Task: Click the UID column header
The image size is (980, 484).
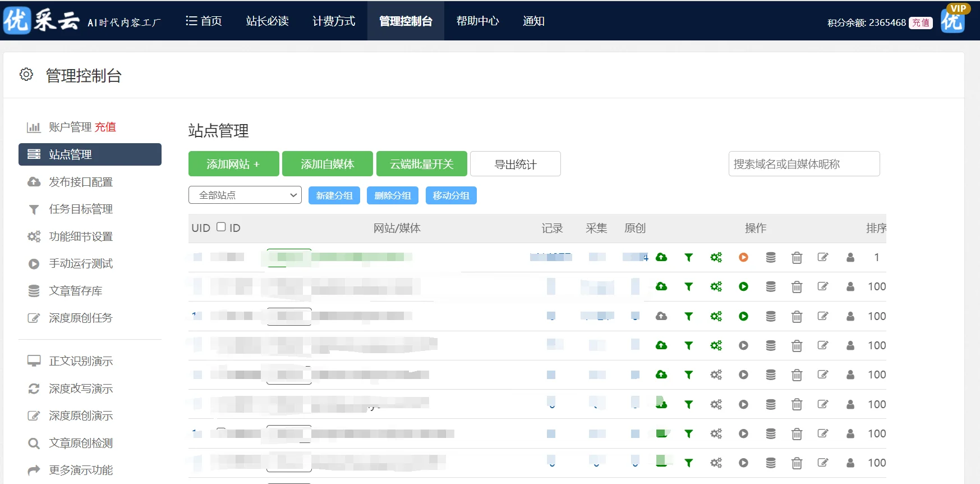Action: pos(201,228)
